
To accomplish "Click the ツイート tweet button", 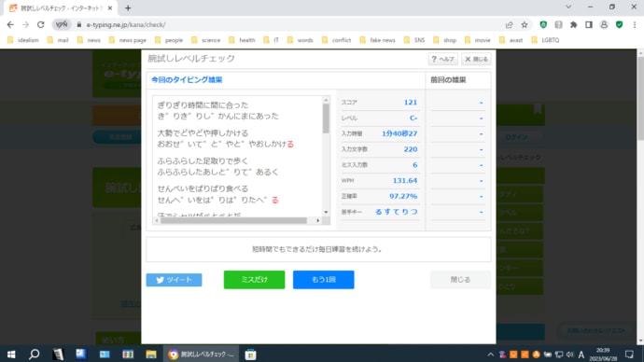I will point(175,280).
